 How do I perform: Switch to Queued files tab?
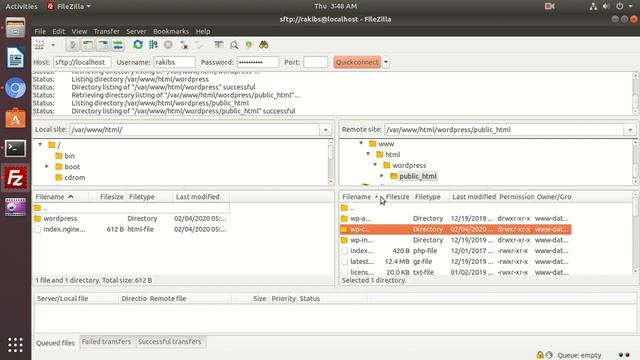(x=55, y=343)
